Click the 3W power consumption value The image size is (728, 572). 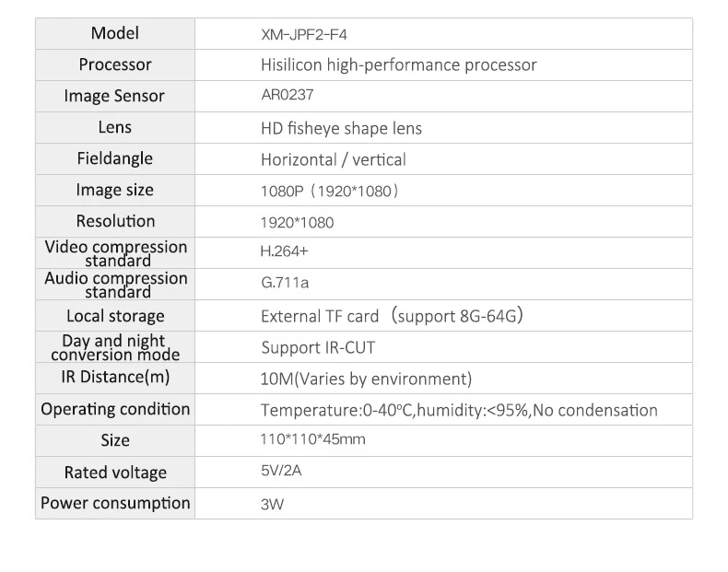point(272,504)
